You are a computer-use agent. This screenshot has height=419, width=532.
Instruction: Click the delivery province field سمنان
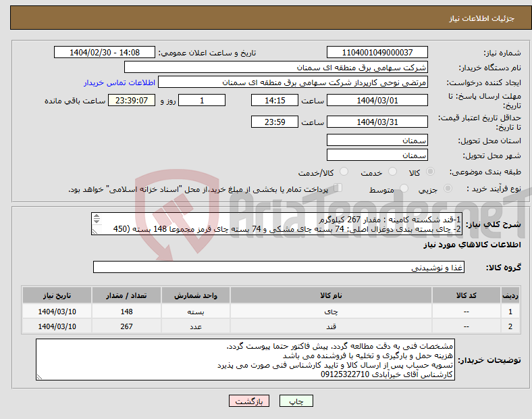(377, 141)
